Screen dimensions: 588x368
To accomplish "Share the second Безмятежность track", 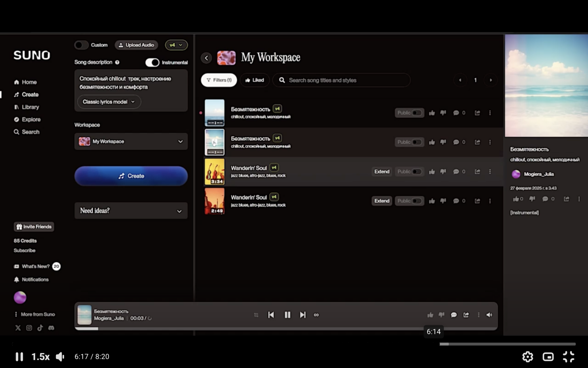I will pos(477,142).
